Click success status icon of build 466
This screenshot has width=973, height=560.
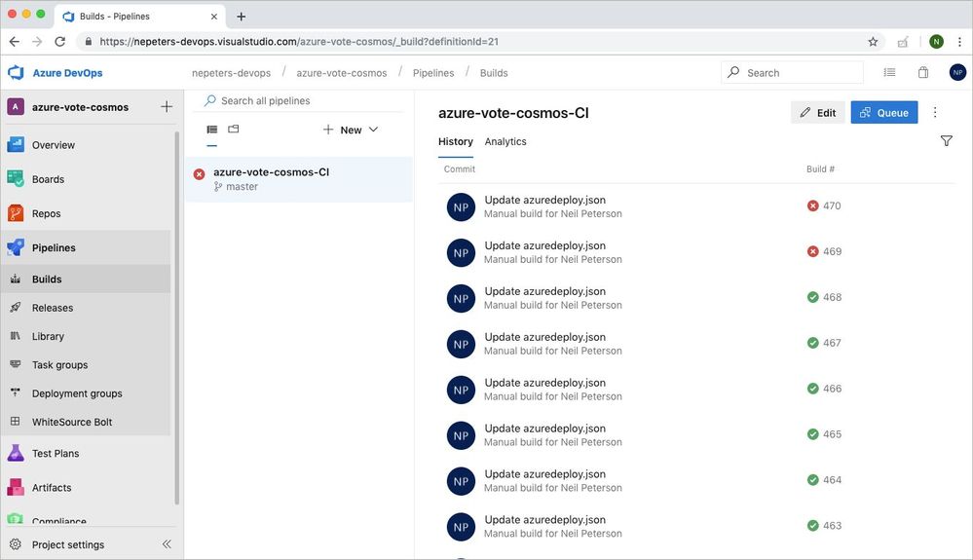pyautogui.click(x=813, y=389)
